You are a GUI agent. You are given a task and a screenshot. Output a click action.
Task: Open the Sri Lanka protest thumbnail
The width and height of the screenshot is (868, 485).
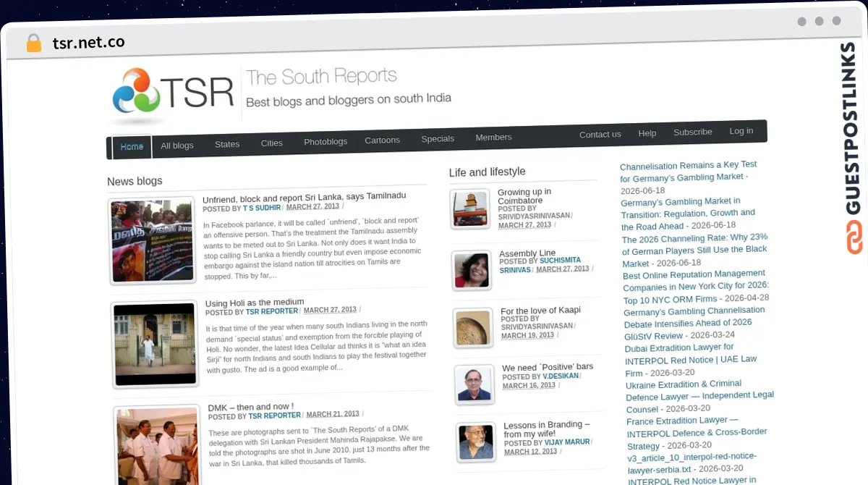click(x=152, y=241)
